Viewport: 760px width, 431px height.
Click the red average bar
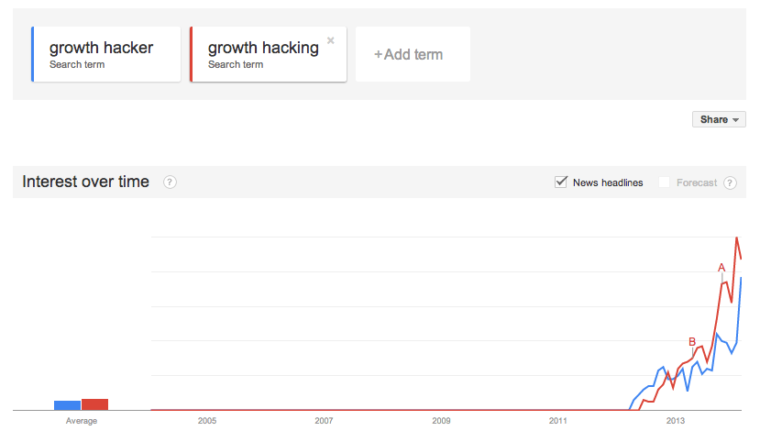click(x=95, y=404)
